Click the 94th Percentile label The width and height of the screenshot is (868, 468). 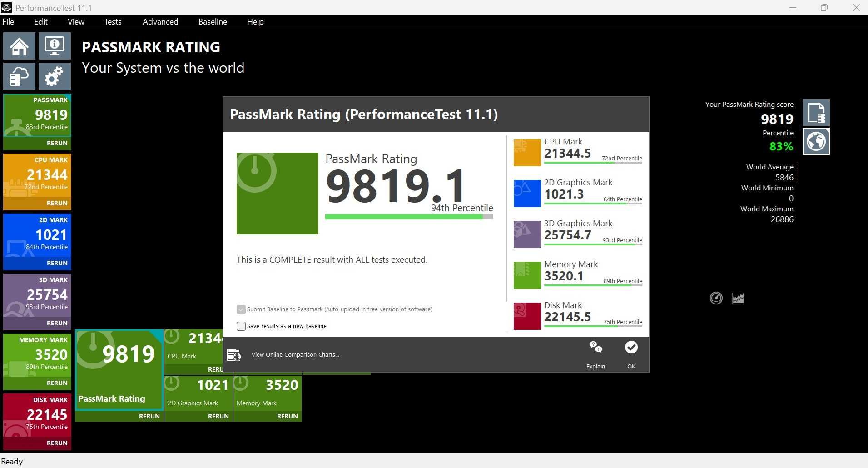pos(462,208)
